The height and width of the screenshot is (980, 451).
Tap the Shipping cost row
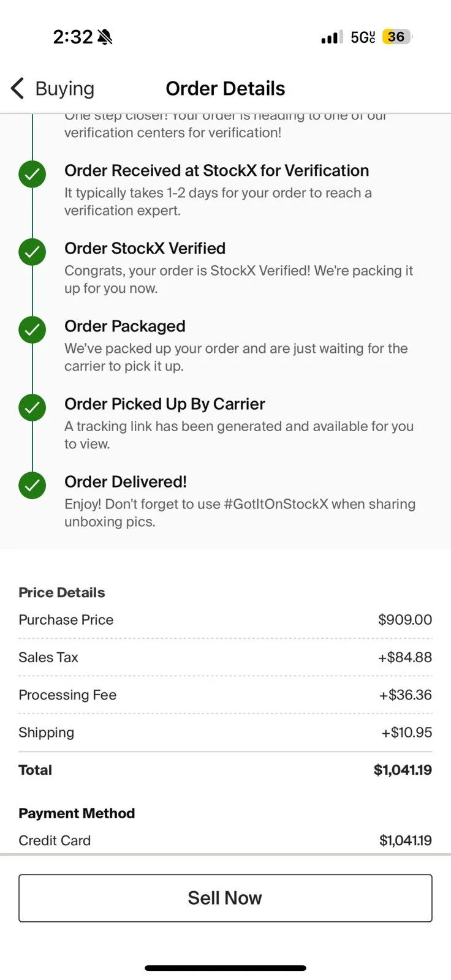[x=225, y=733]
